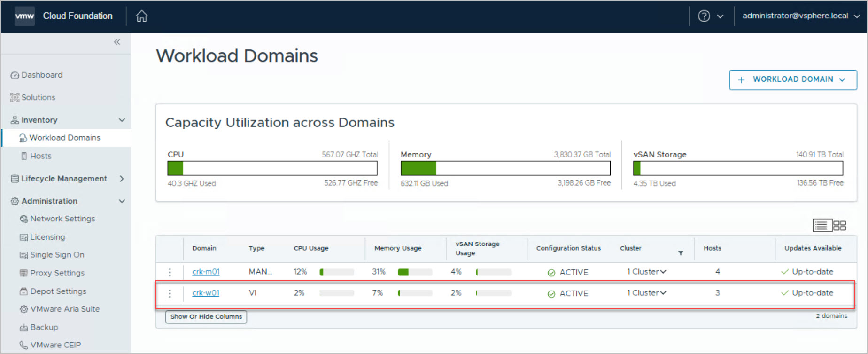Open actions menu for crk-m01 row
This screenshot has width=868, height=354.
coord(170,272)
